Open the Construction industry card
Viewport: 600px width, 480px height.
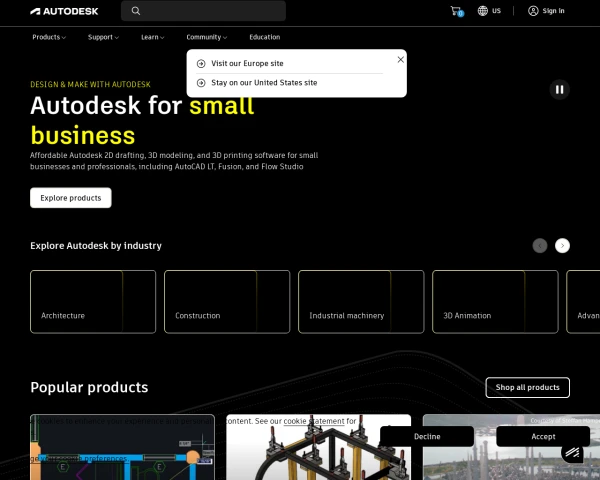(x=227, y=302)
